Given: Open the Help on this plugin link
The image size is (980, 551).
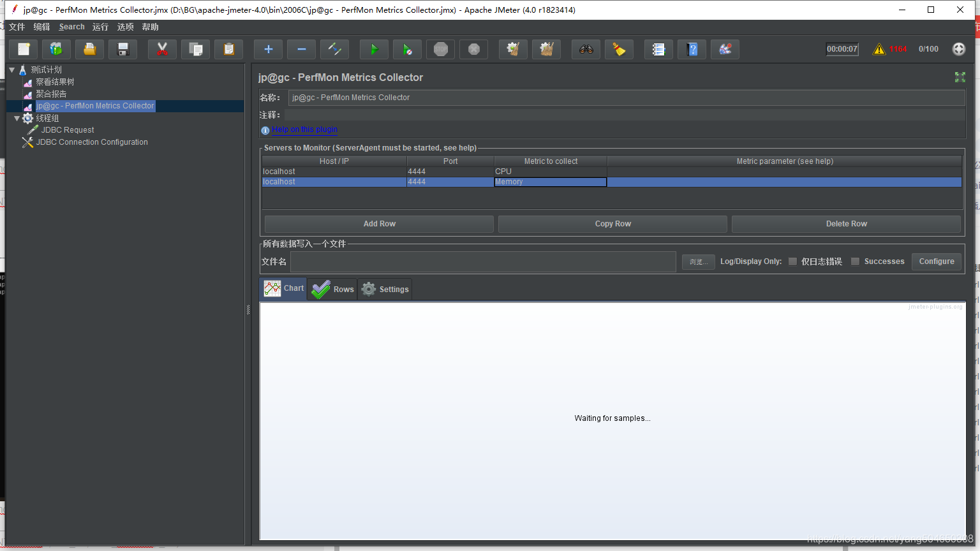Looking at the screenshot, I should (304, 129).
